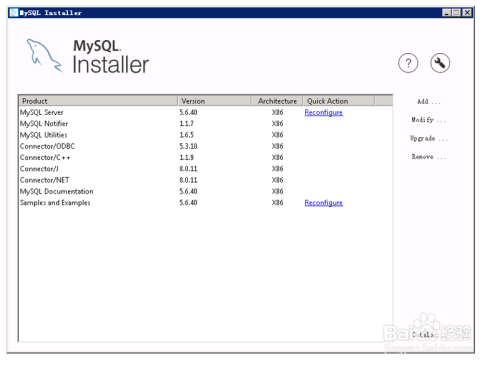500x366 pixels.
Task: Open the wrench settings icon
Action: pyautogui.click(x=440, y=63)
